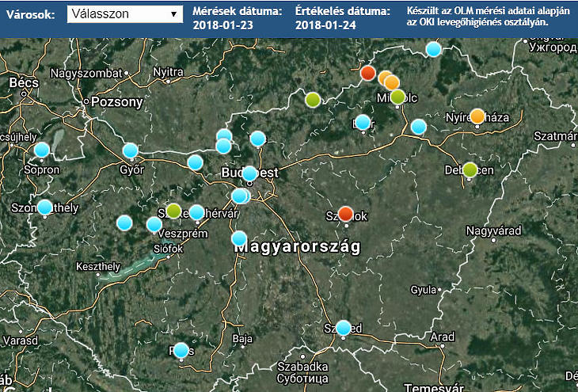Click the Varasd city label
The height and width of the screenshot is (392, 578).
tap(21, 340)
